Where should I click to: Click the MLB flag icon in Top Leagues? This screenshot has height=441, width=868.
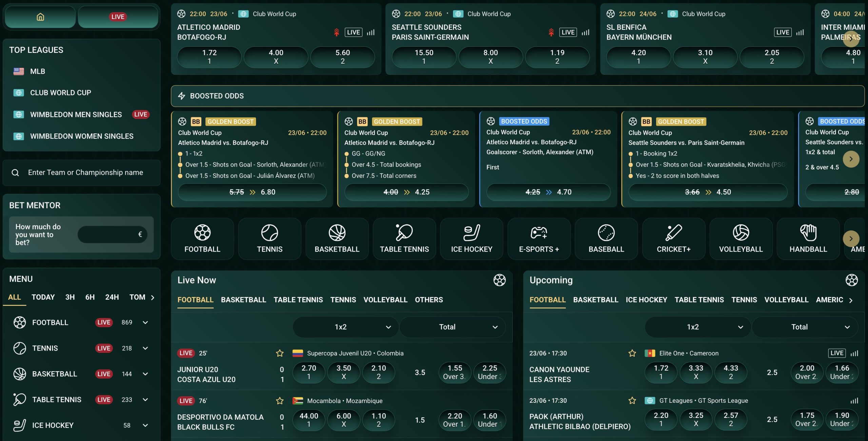[19, 71]
